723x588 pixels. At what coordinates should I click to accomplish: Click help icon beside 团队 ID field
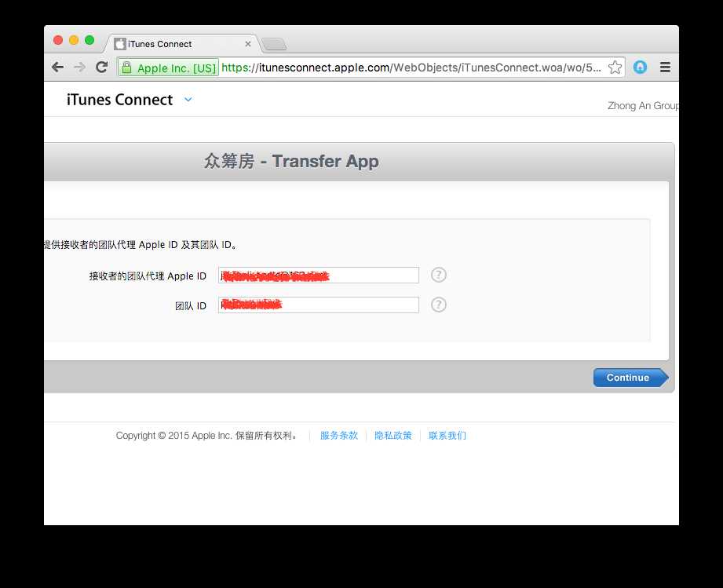point(439,305)
